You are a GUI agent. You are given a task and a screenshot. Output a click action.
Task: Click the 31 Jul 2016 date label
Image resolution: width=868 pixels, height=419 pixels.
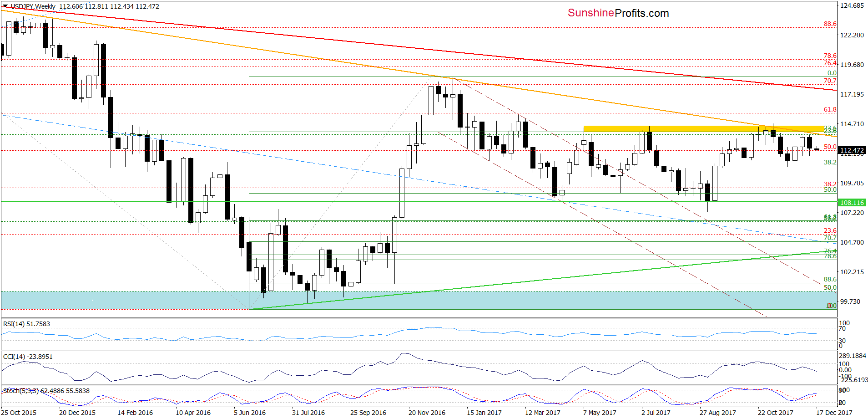[308, 413]
